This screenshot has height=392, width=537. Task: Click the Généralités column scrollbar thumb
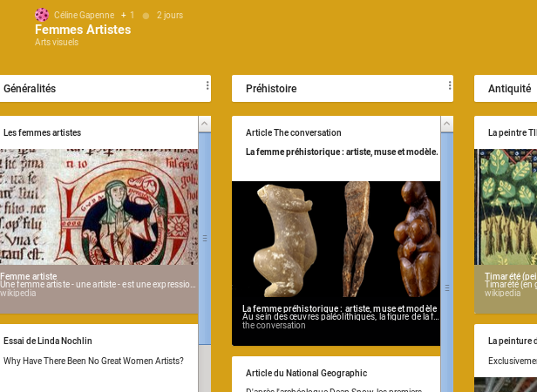pyautogui.click(x=205, y=239)
